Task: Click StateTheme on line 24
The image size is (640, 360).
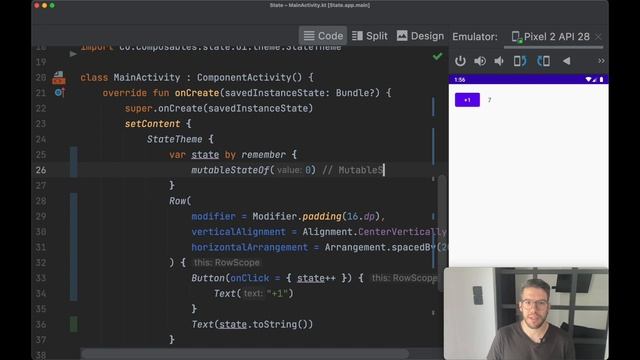Action: [x=174, y=139]
